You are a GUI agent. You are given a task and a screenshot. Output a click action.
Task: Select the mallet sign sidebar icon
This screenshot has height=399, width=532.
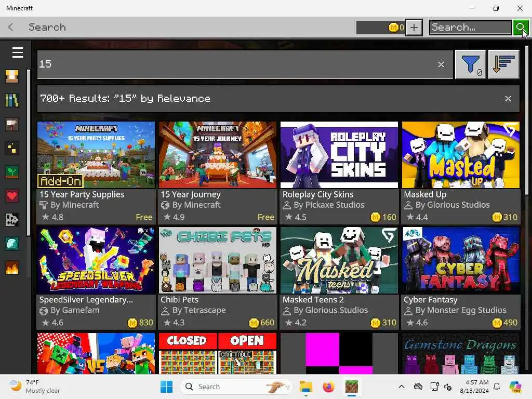12,124
